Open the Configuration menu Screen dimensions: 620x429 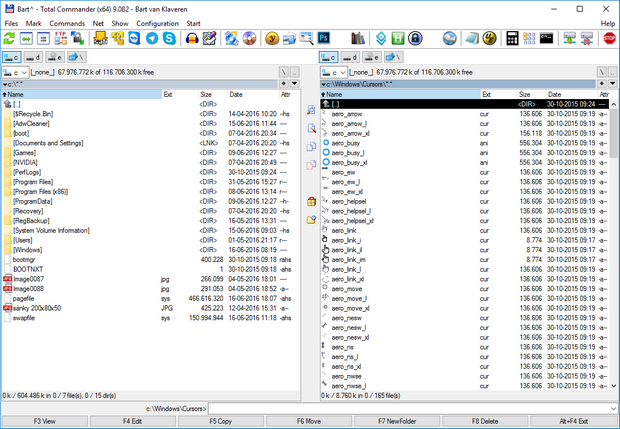click(157, 24)
